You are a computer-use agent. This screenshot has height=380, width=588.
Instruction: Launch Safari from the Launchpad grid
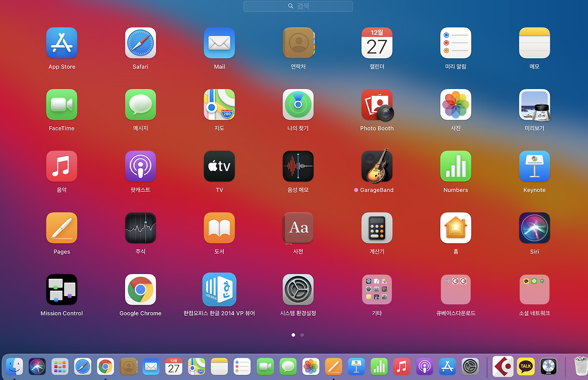pyautogui.click(x=141, y=43)
